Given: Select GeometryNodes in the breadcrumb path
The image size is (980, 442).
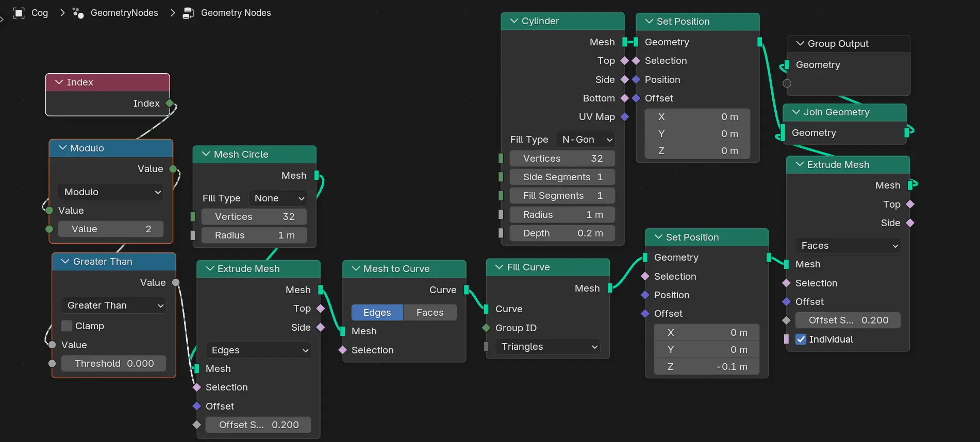Looking at the screenshot, I should pyautogui.click(x=124, y=13).
